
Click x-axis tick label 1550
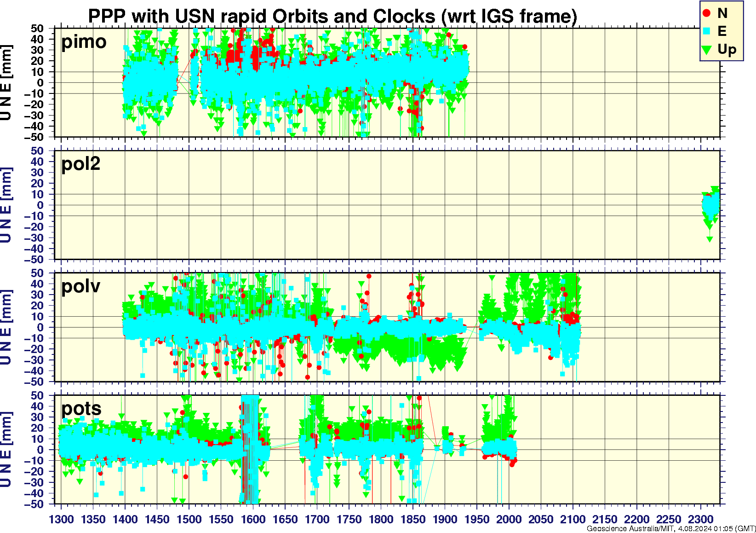pos(221,519)
